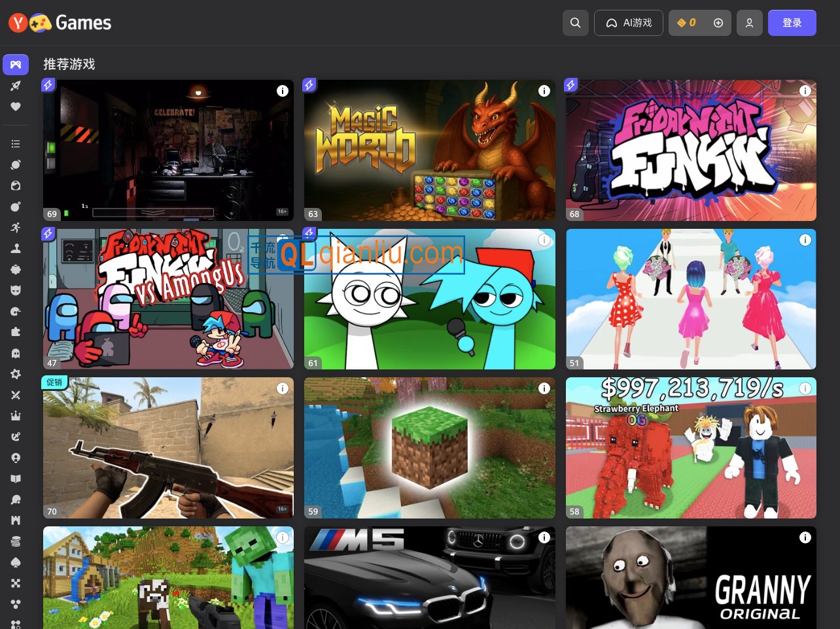Image resolution: width=840 pixels, height=629 pixels.
Task: Select the joystick arcade category icon
Action: tap(16, 248)
